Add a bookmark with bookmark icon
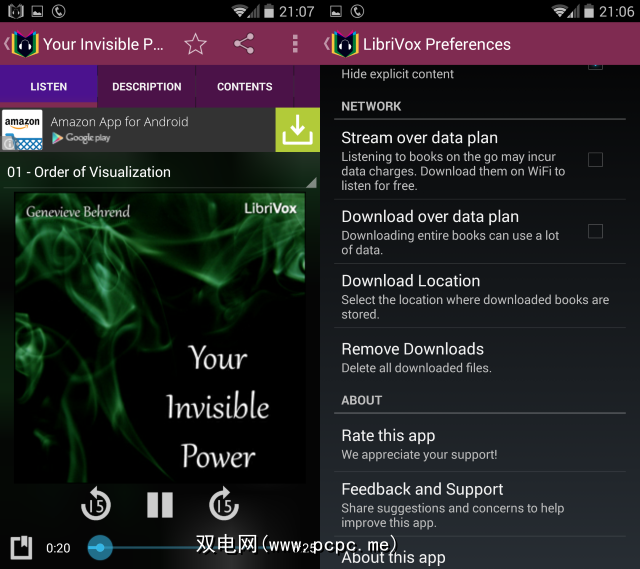This screenshot has height=569, width=640. [x=21, y=547]
